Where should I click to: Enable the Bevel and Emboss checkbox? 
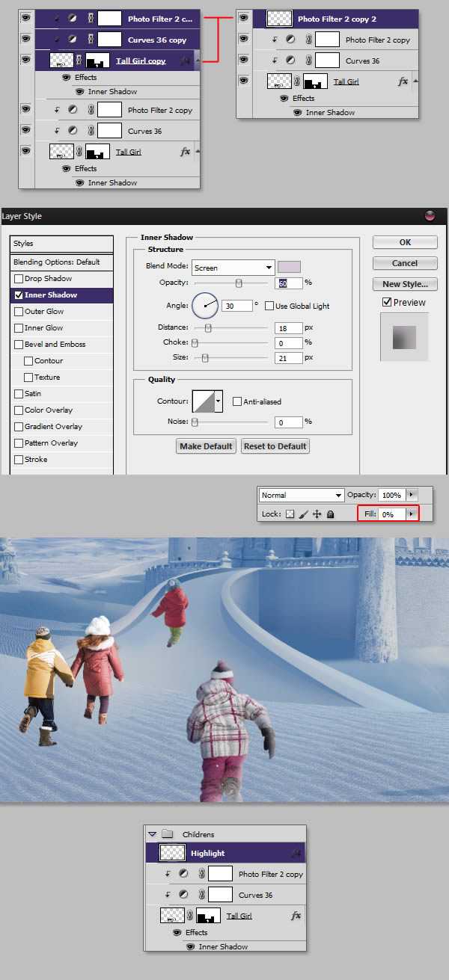pos(19,345)
